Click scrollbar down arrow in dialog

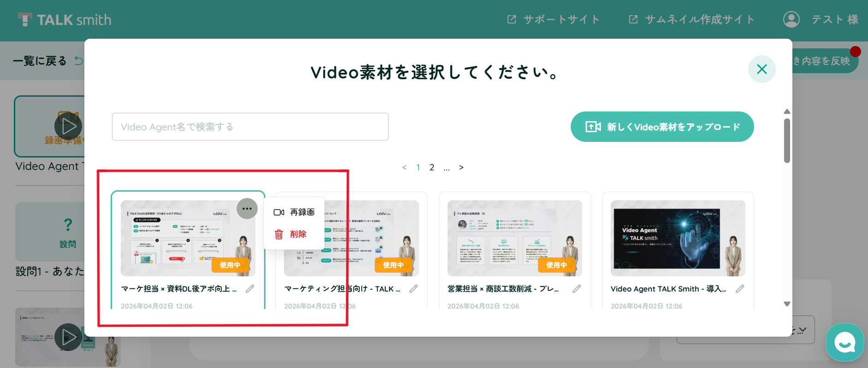click(787, 304)
